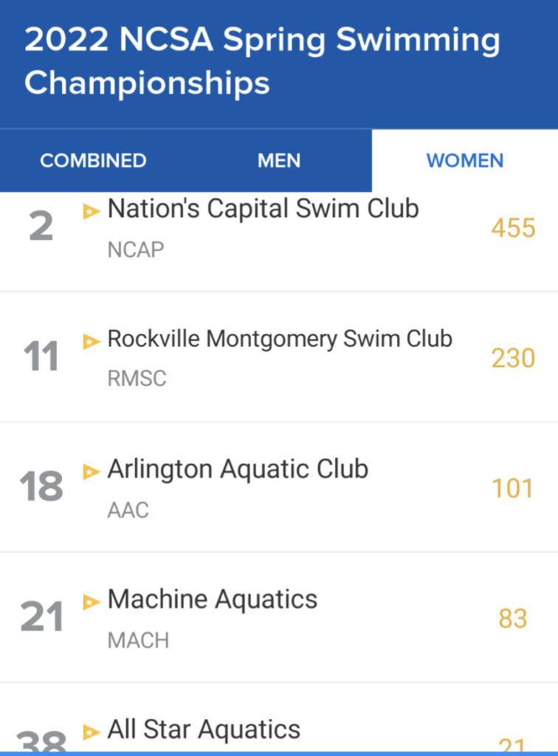Tap the flag icon beside Rockville Montgomery Swim Club
Image resolution: width=558 pixels, height=756 pixels.
(92, 341)
